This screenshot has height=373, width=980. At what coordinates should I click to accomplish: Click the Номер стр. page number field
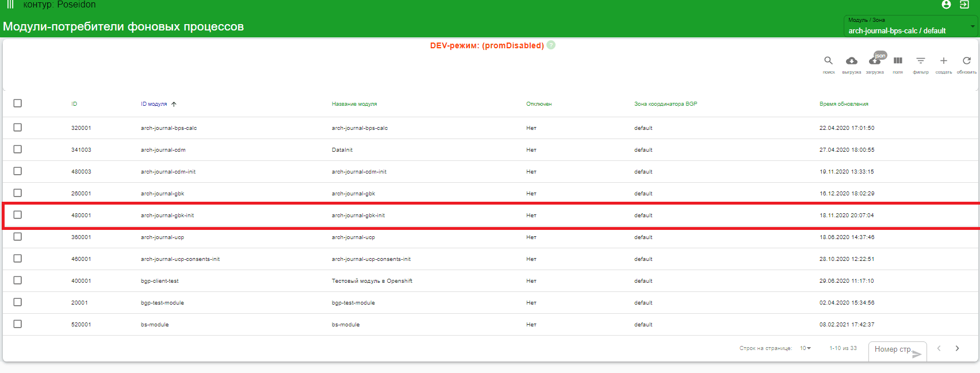(893, 349)
